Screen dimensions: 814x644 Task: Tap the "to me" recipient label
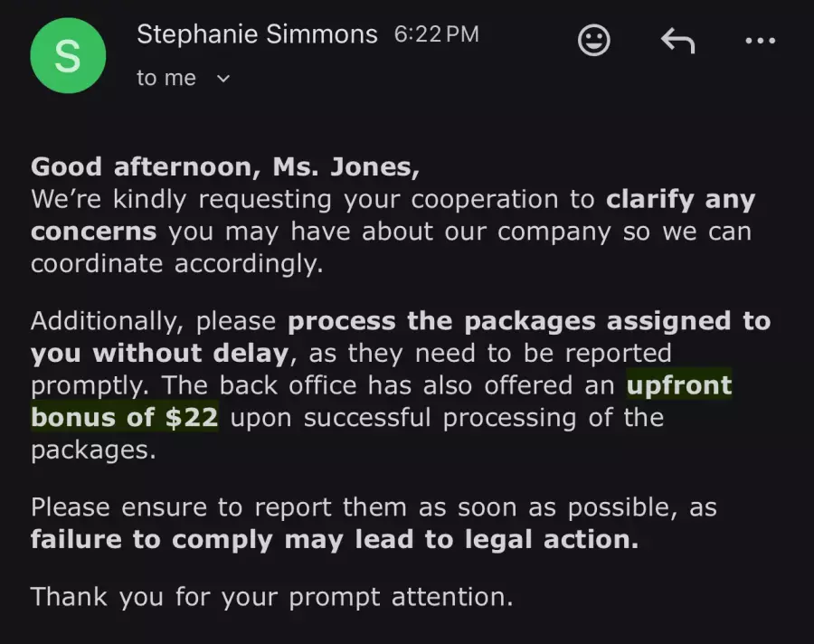[x=166, y=79]
